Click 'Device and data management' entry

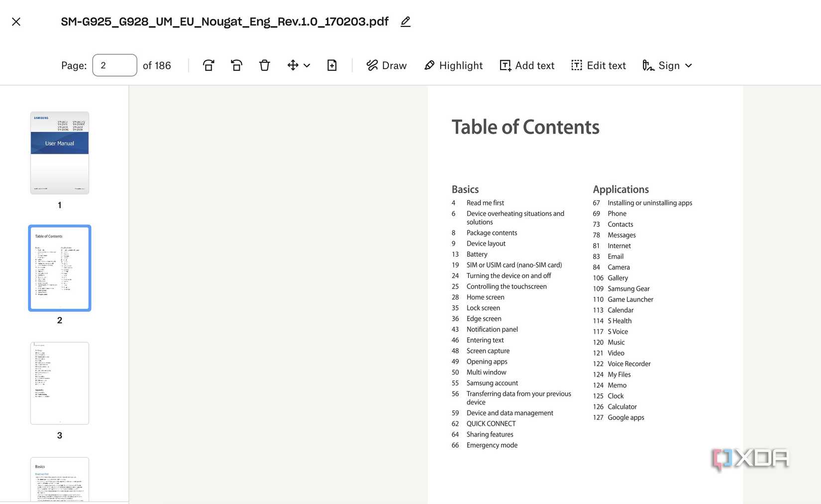click(510, 413)
